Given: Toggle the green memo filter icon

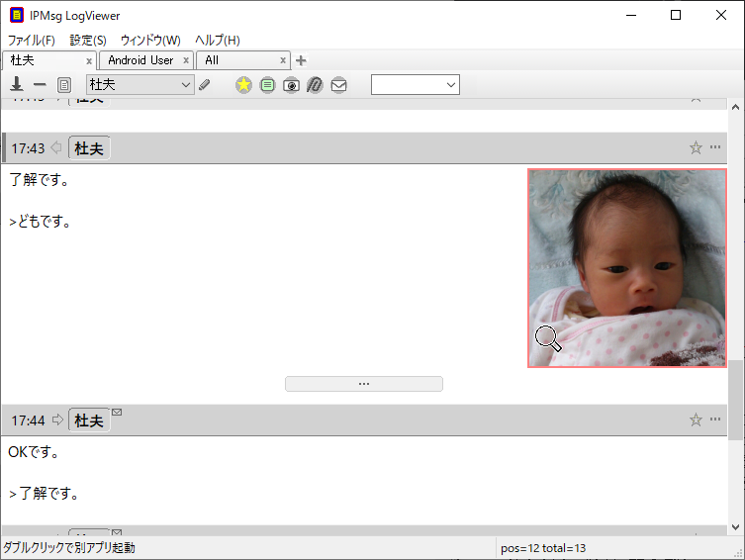Looking at the screenshot, I should (267, 85).
